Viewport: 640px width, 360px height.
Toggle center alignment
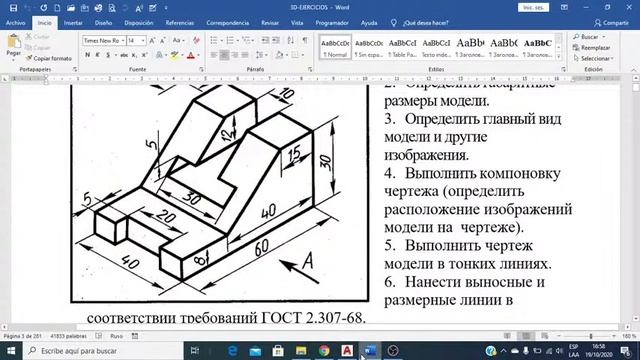(x=224, y=55)
